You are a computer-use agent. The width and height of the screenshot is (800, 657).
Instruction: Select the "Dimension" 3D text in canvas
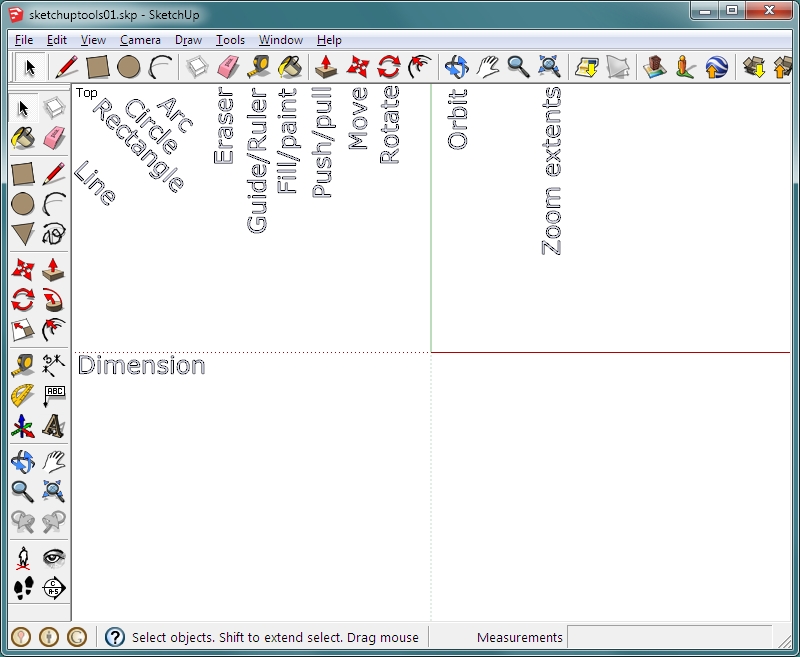point(141,366)
